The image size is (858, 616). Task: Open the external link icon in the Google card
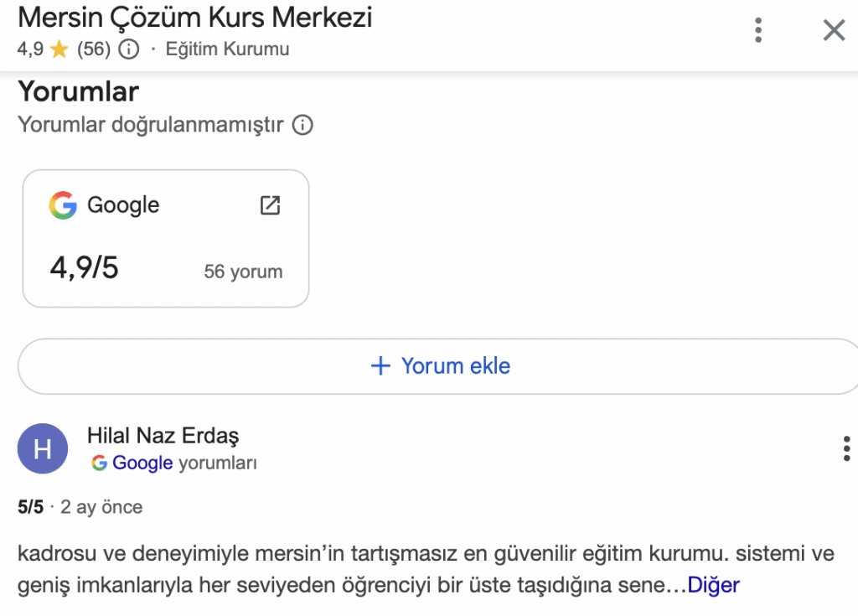[x=270, y=205]
